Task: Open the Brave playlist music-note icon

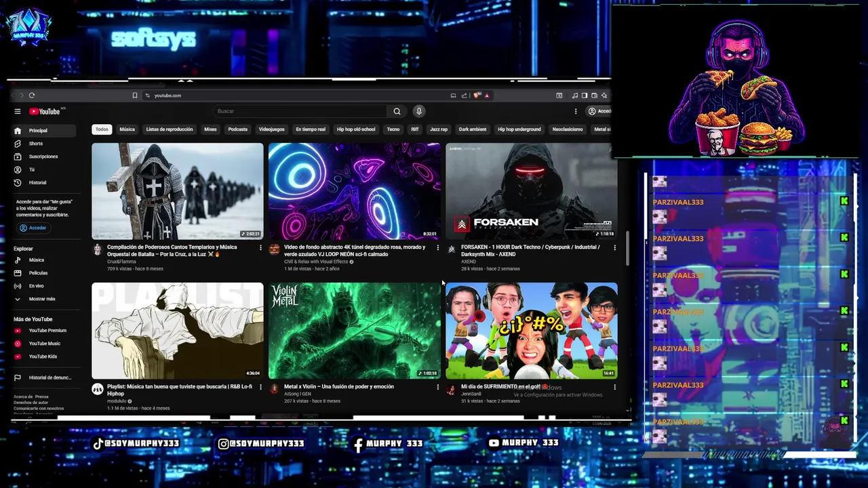Action: click(575, 96)
